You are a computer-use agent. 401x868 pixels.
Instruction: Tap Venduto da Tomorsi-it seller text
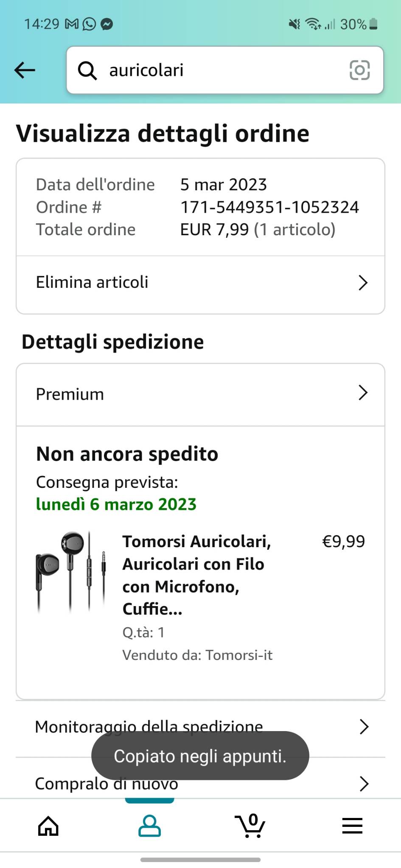coord(197,655)
